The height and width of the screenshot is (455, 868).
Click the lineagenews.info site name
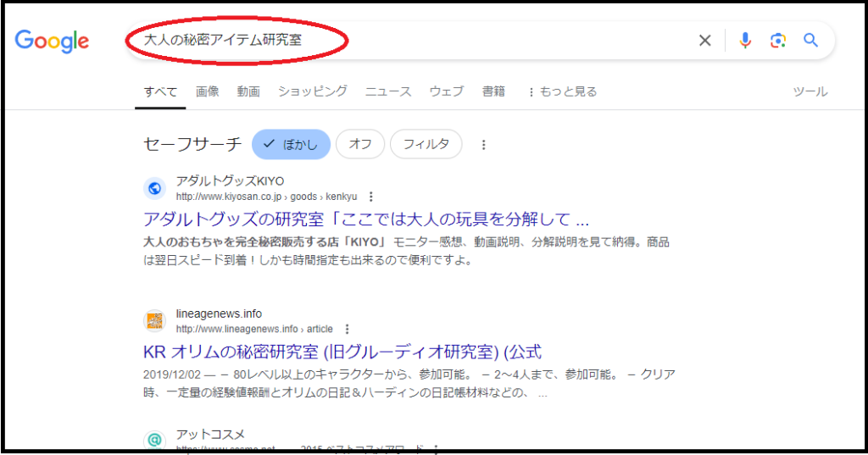coord(219,314)
